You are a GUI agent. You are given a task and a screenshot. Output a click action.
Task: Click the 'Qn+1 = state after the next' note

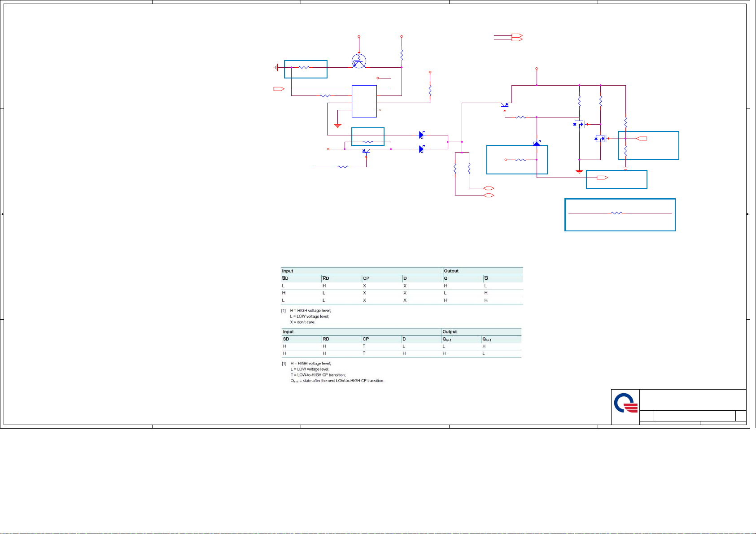[337, 381]
